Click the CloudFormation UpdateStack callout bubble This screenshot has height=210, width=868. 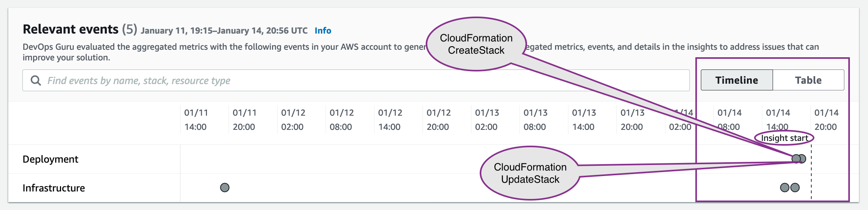pyautogui.click(x=530, y=173)
